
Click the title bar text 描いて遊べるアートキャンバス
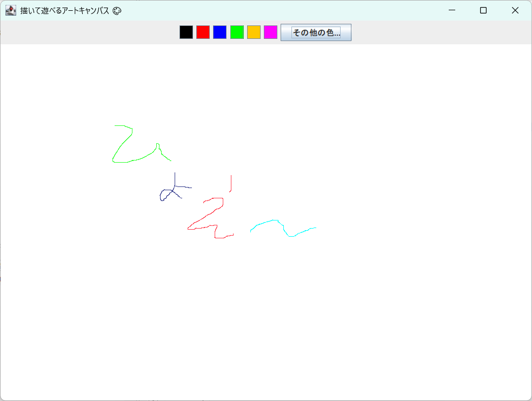[65, 10]
